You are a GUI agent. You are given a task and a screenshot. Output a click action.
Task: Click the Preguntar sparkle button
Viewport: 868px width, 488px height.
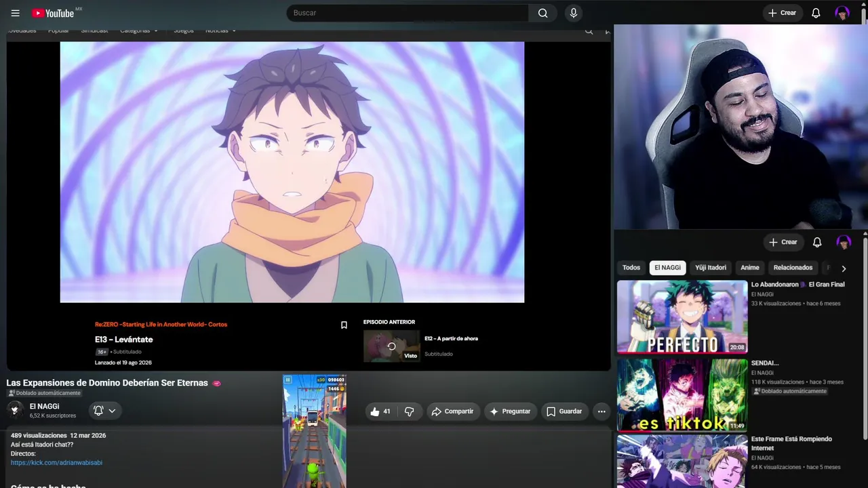point(509,411)
